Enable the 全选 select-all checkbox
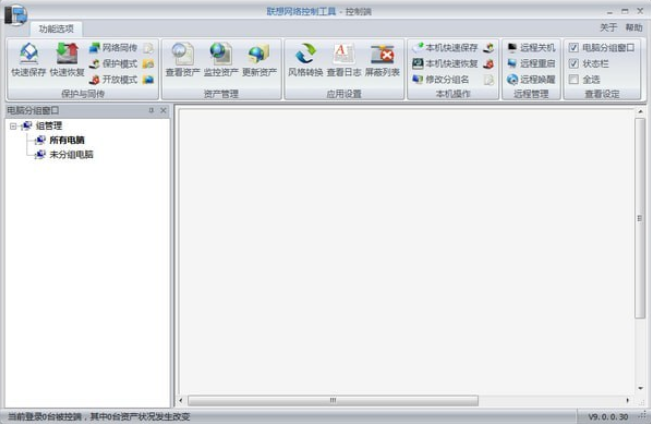The height and width of the screenshot is (424, 651). [x=573, y=79]
